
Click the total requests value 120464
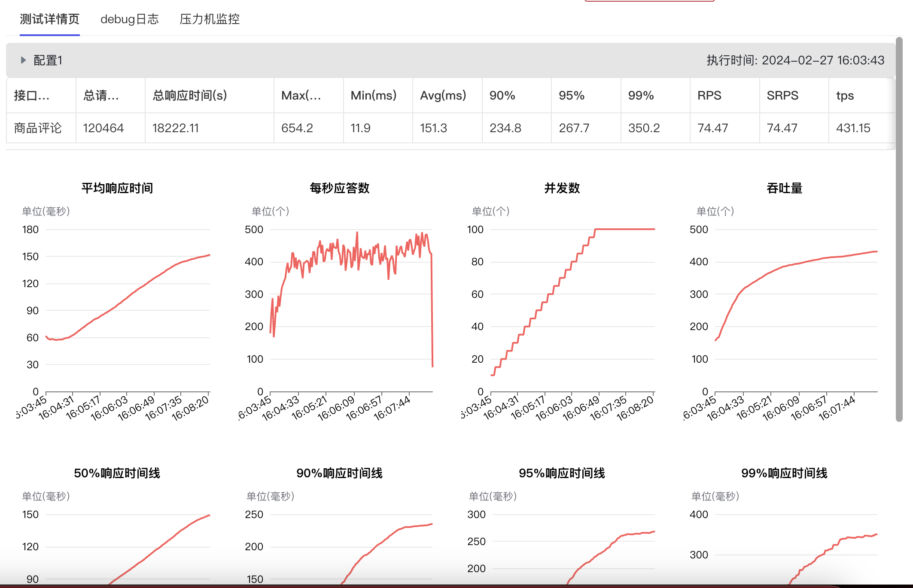click(x=103, y=128)
